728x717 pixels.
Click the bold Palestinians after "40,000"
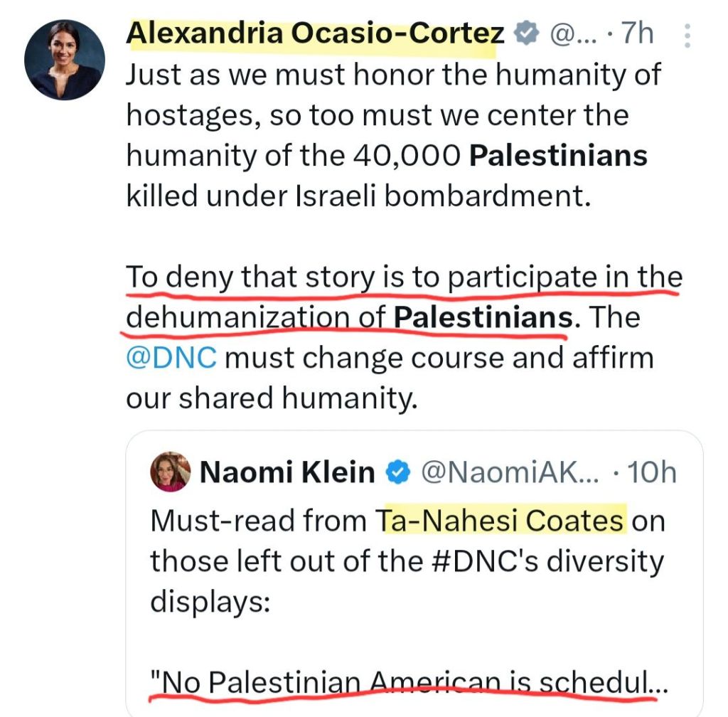557,156
